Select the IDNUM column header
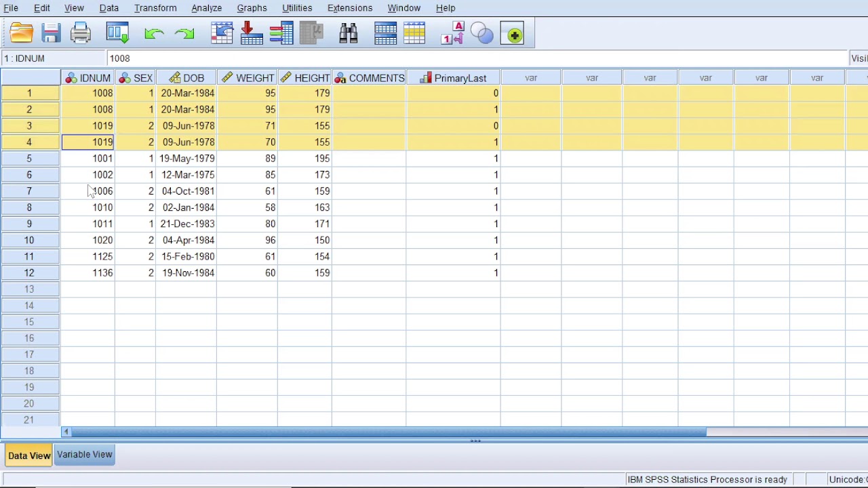Viewport: 868px width, 488px height. [x=88, y=78]
